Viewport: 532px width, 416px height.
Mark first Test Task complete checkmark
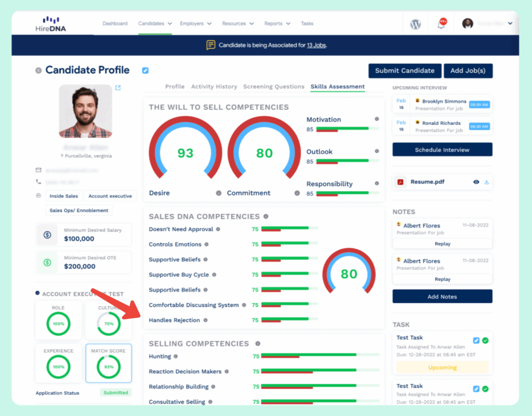point(486,340)
